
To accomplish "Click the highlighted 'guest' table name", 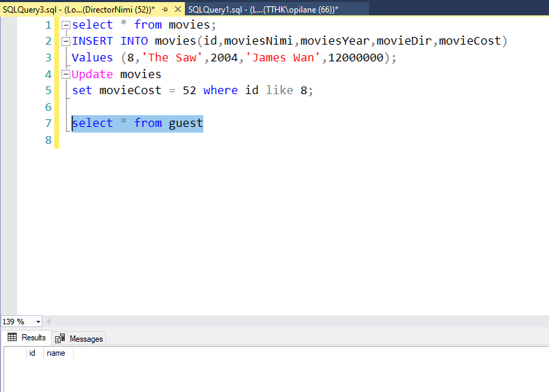I will click(x=186, y=123).
